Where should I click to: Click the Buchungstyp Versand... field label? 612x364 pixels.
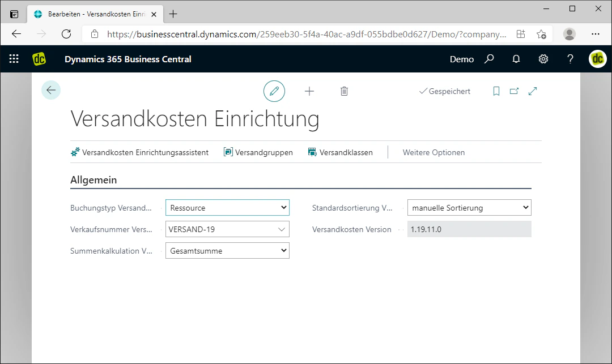click(x=111, y=208)
